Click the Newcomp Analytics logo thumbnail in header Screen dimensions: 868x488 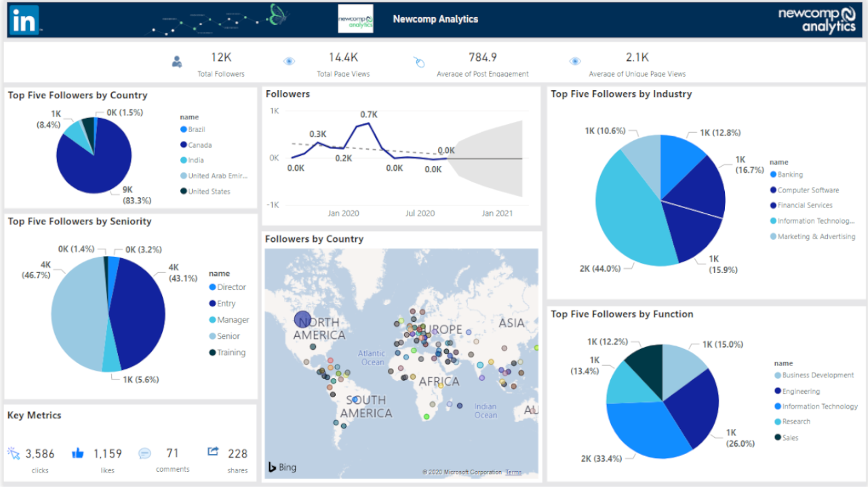(355, 19)
